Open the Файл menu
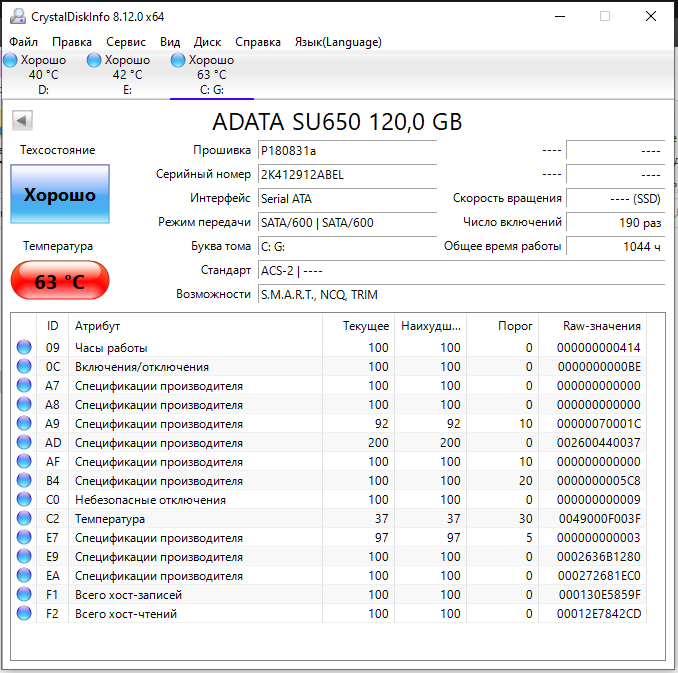The height and width of the screenshot is (673, 678). pos(23,42)
